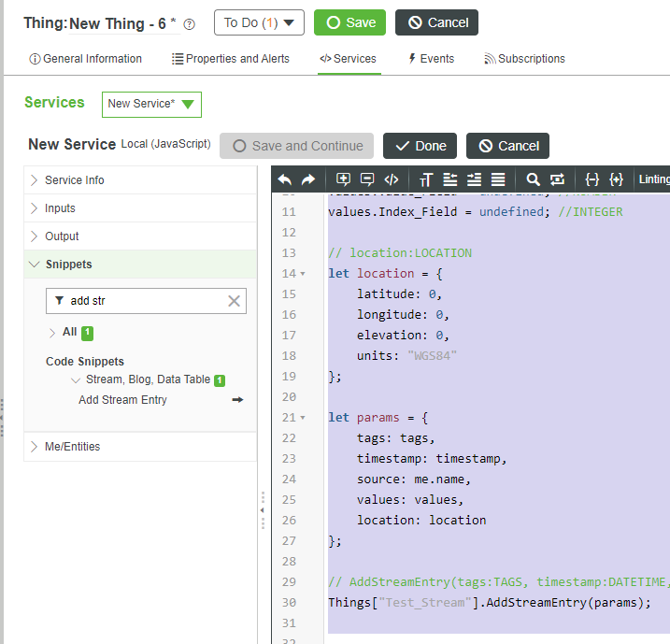The height and width of the screenshot is (644, 670).
Task: Expand the Me/Entities section
Action: coord(72,447)
